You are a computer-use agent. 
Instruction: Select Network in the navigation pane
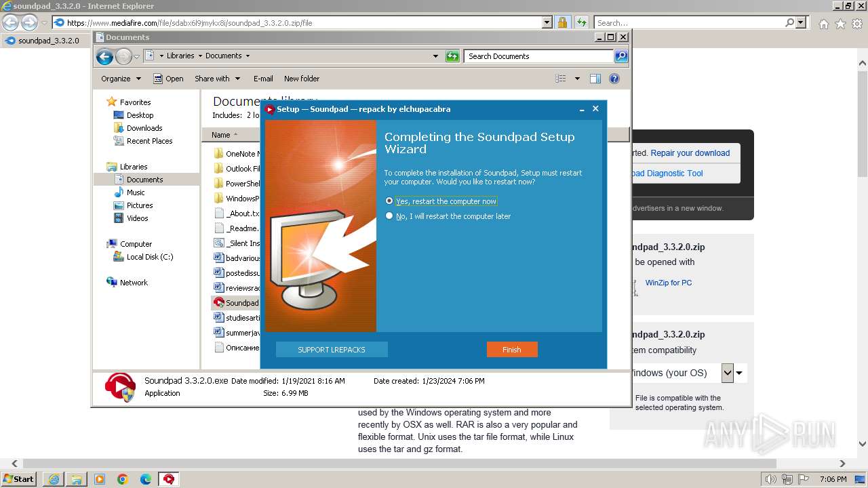pos(134,283)
